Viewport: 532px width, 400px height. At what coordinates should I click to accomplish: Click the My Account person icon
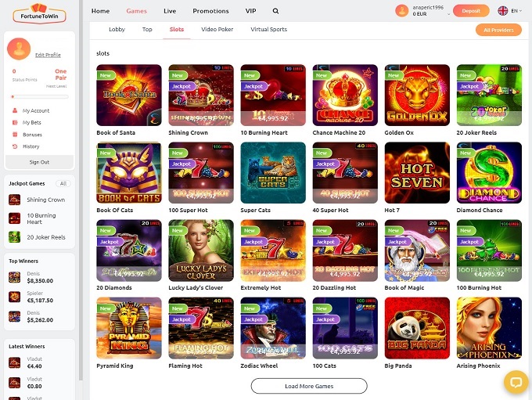click(x=15, y=110)
